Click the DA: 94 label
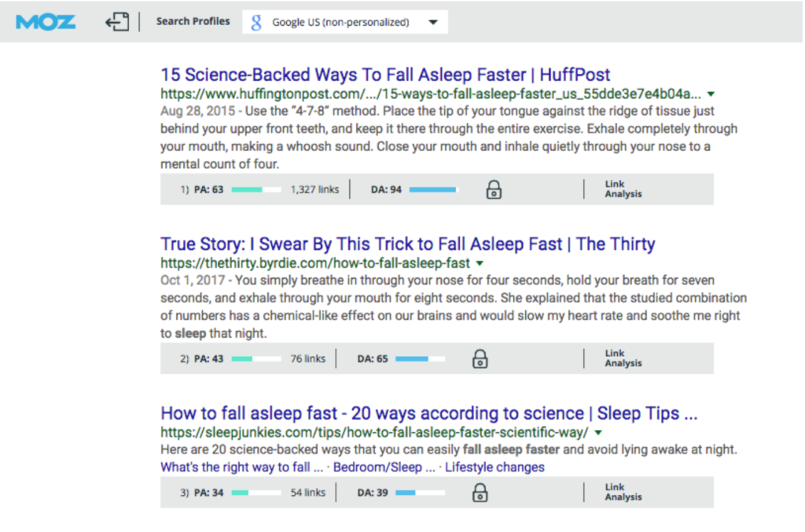Screen dimensions: 805x532 [386, 189]
